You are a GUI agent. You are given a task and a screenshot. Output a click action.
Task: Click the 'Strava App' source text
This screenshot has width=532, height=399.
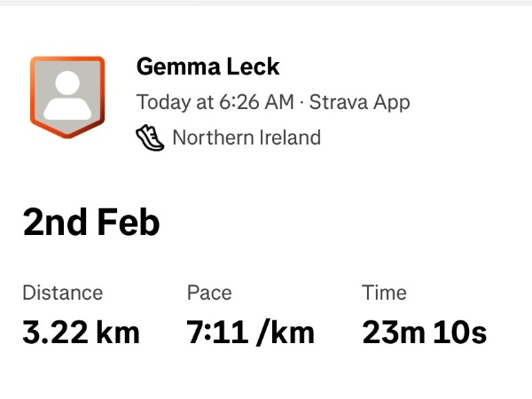pos(359,102)
